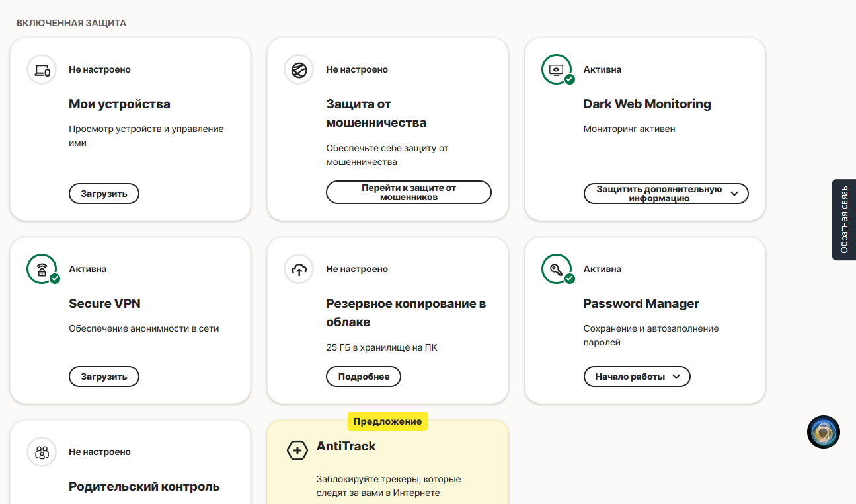The height and width of the screenshot is (504, 856).
Task: Click the Мои устройства title
Action: [x=120, y=104]
